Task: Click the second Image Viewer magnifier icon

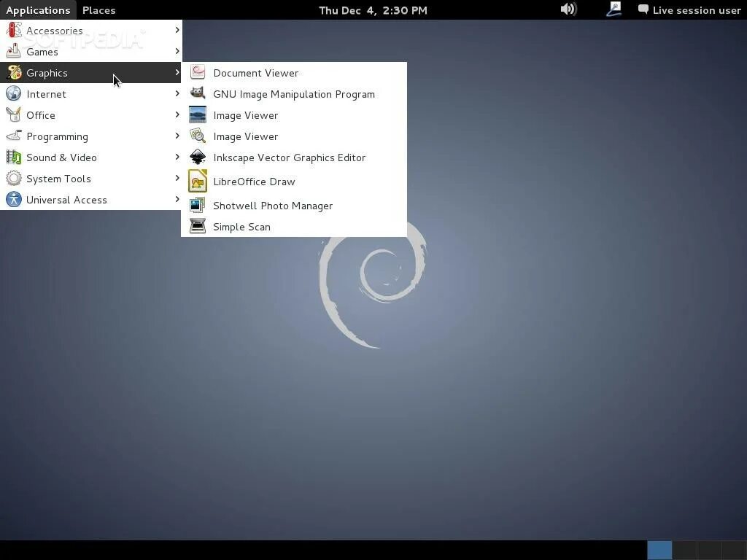Action: (x=198, y=136)
